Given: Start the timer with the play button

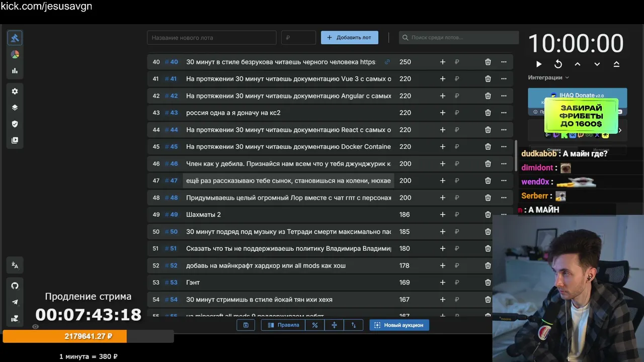Looking at the screenshot, I should tap(539, 64).
